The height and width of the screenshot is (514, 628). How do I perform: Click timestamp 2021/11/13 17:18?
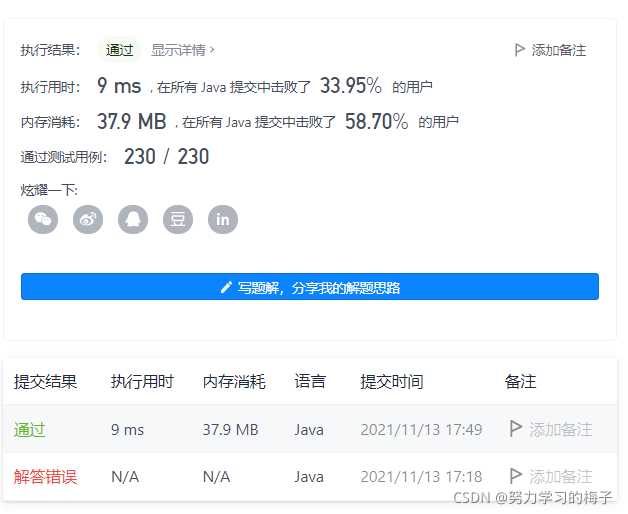[x=421, y=477]
